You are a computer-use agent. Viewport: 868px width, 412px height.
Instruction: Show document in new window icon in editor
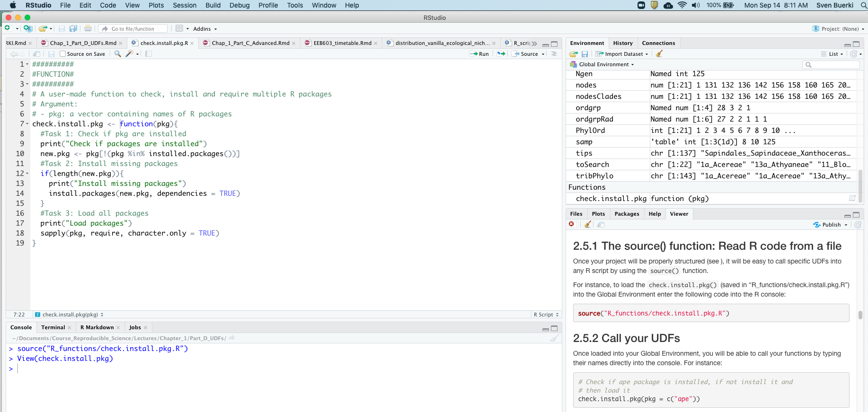[x=36, y=54]
